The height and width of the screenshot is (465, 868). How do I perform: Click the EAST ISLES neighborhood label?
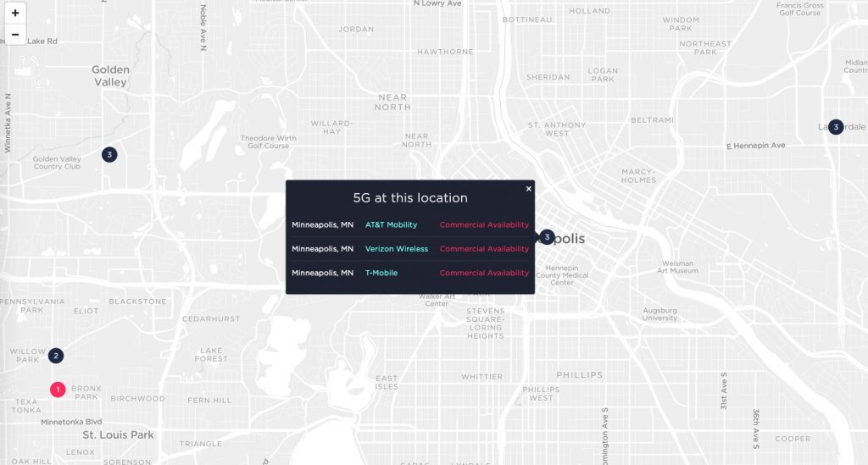(x=387, y=383)
